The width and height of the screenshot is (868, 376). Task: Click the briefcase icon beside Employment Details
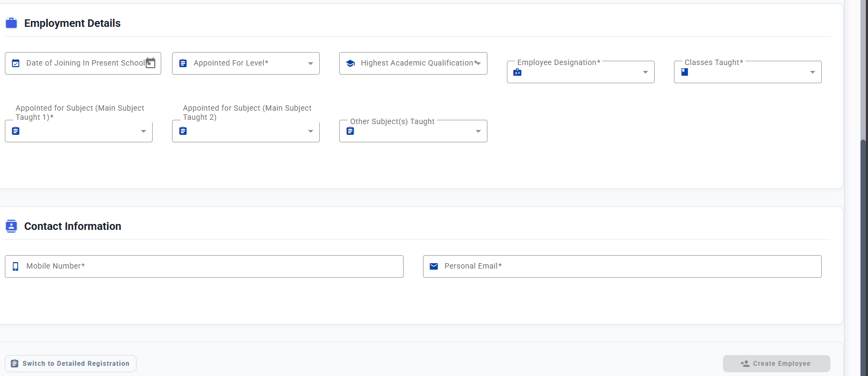click(11, 23)
